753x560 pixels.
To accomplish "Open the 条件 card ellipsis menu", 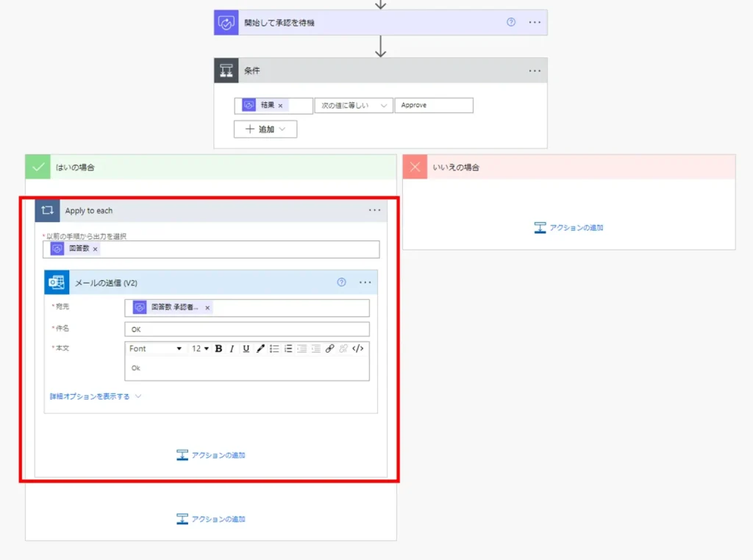I will pos(535,71).
